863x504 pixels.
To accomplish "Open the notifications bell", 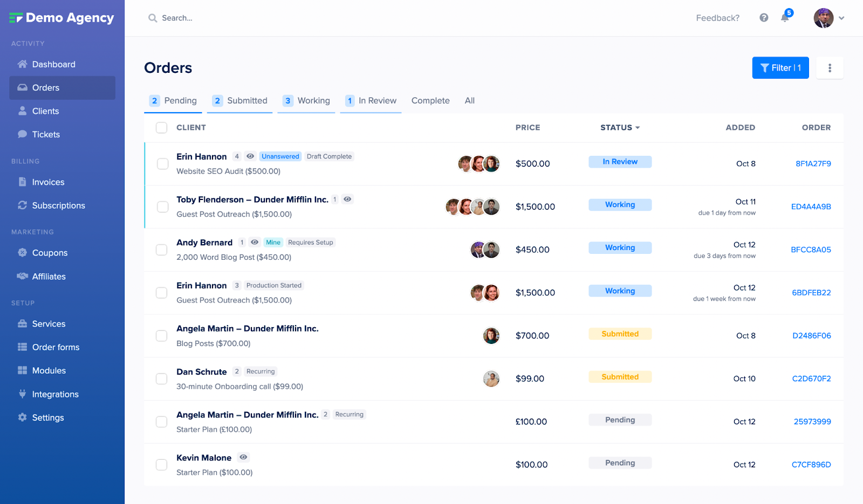I will (785, 17).
